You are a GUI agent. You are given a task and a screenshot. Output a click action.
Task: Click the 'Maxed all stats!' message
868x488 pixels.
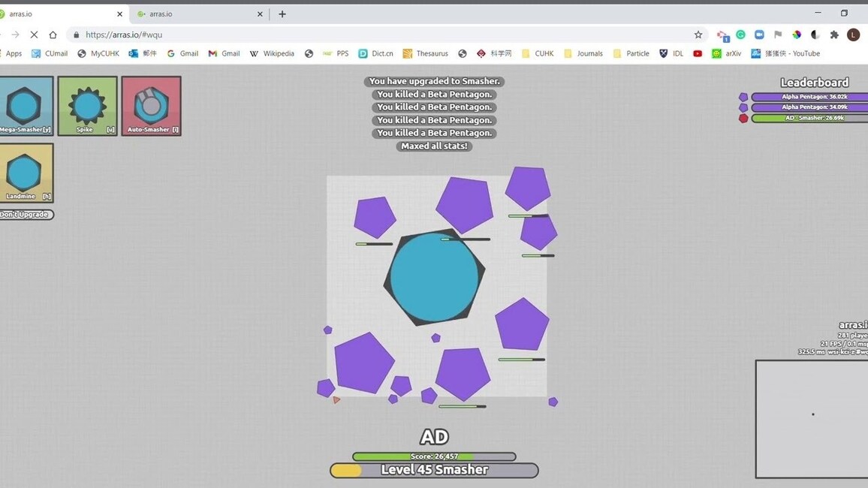pos(434,146)
